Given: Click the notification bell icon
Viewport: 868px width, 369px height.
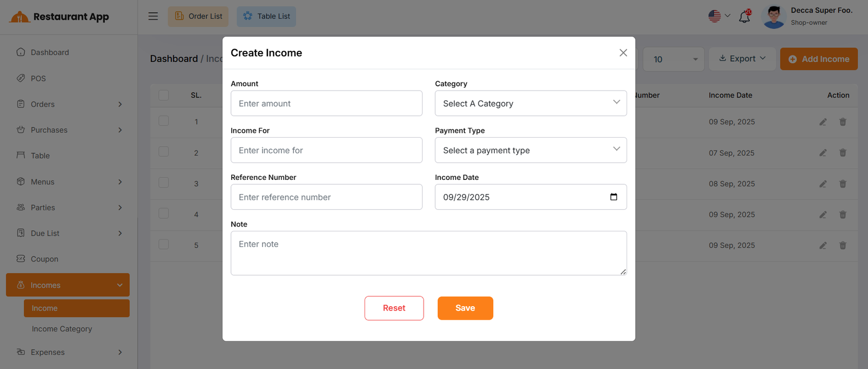Looking at the screenshot, I should coord(744,17).
